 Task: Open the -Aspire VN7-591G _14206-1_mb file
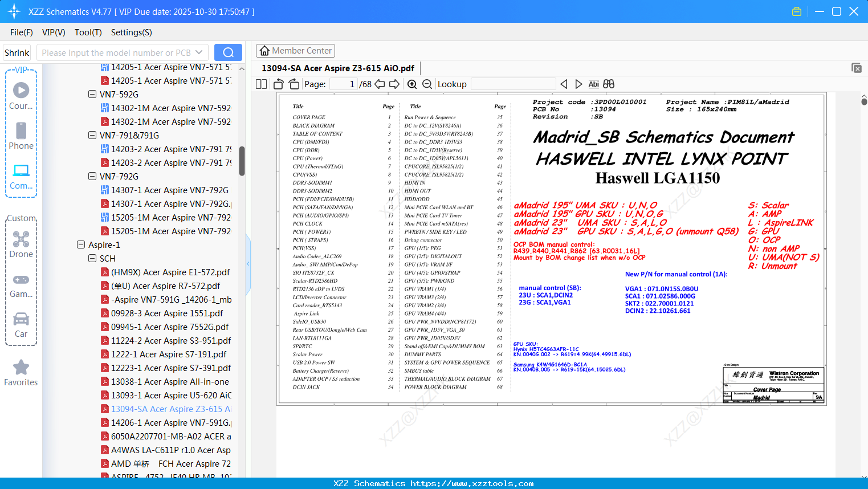166,300
